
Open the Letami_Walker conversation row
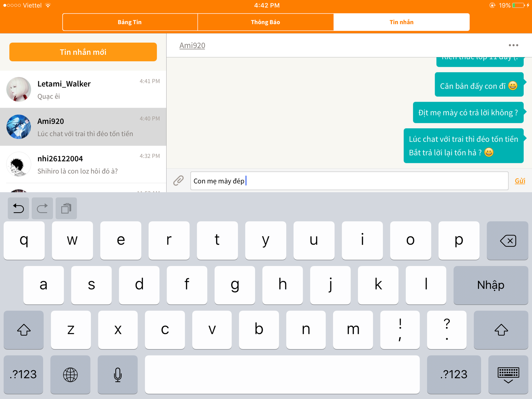coord(83,89)
